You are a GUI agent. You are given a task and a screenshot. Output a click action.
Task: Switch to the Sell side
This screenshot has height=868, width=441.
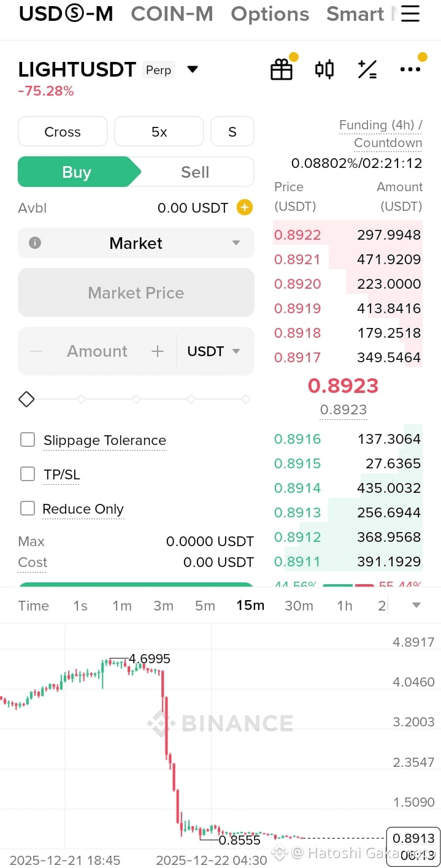tap(195, 172)
